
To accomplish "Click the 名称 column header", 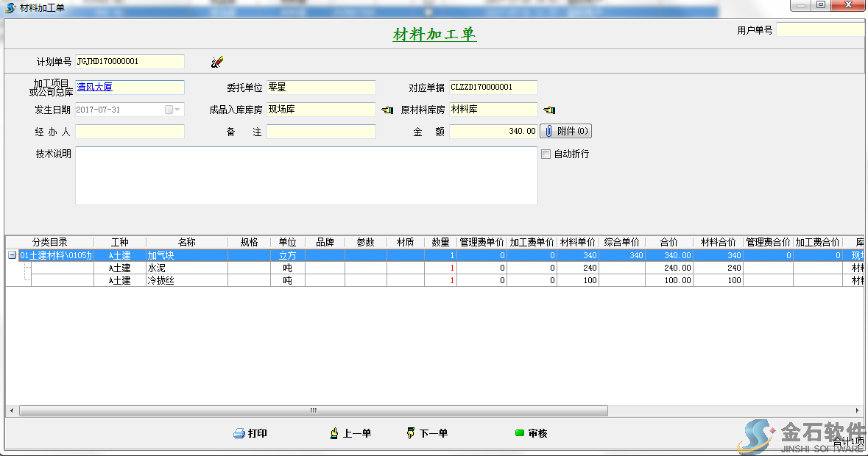I will (186, 242).
